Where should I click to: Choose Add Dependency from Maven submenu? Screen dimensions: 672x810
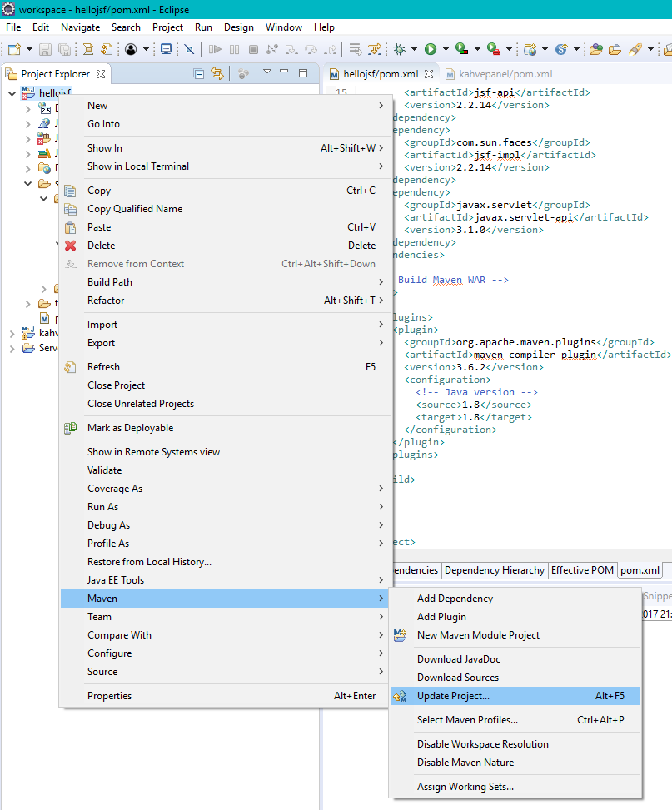515,599
